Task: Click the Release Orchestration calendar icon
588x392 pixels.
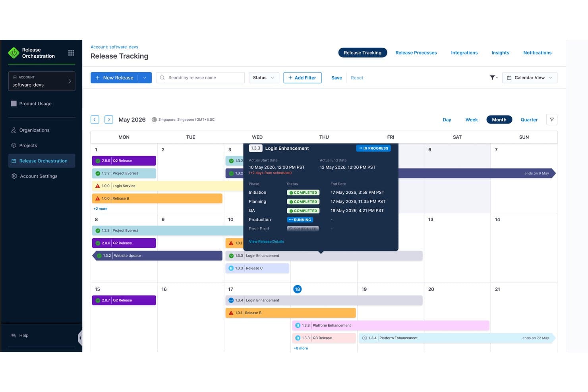Action: click(14, 161)
